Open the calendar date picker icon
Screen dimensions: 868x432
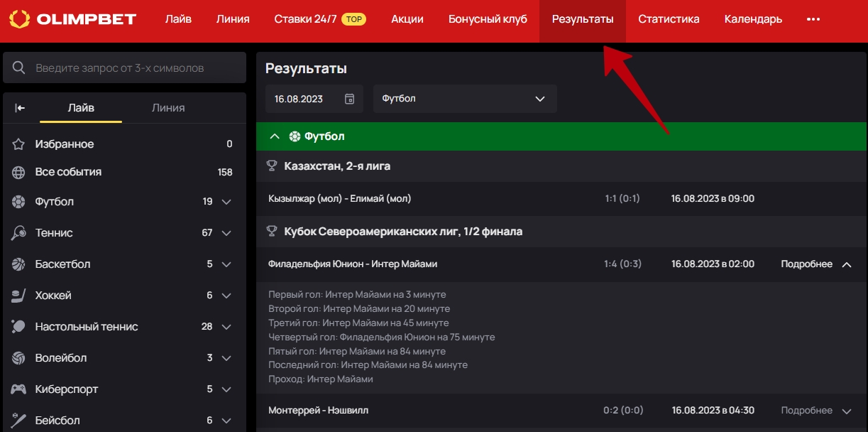(349, 99)
